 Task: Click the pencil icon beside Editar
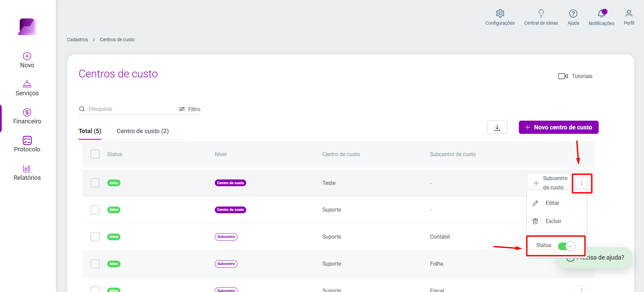pyautogui.click(x=535, y=203)
